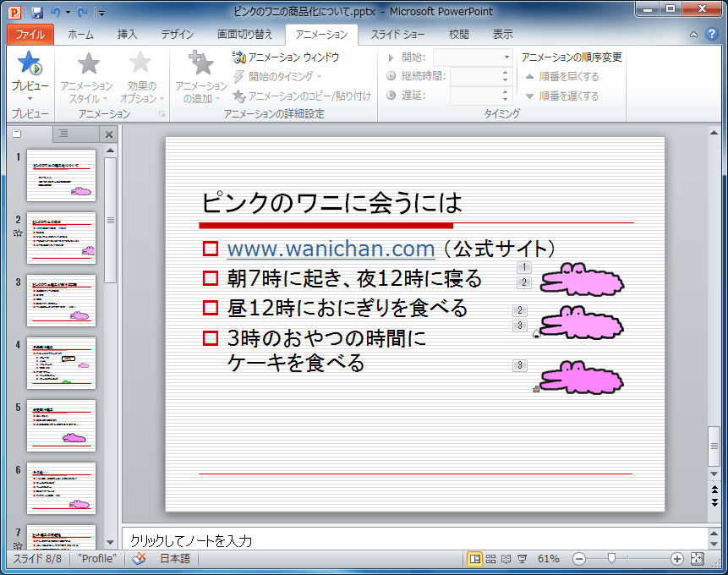Go to next slide using double-arrow button
The width and height of the screenshot is (728, 575).
[714, 502]
